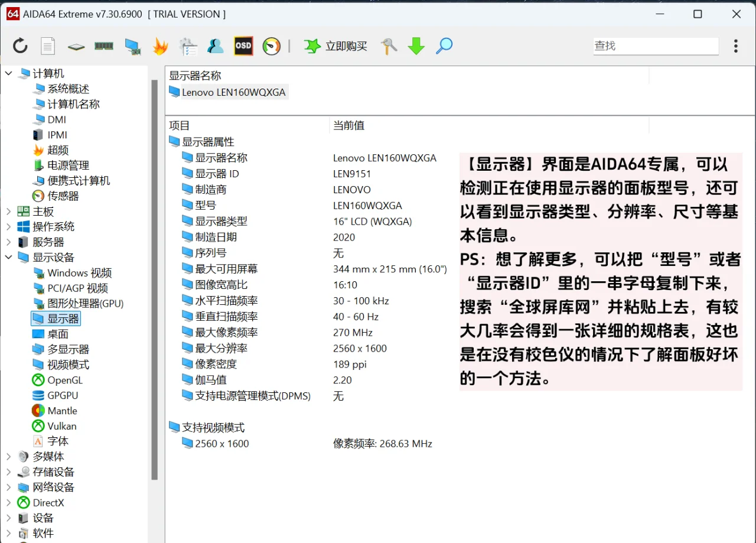Select 便携式计算机 in the tree
This screenshot has width=756, height=543.
point(71,181)
